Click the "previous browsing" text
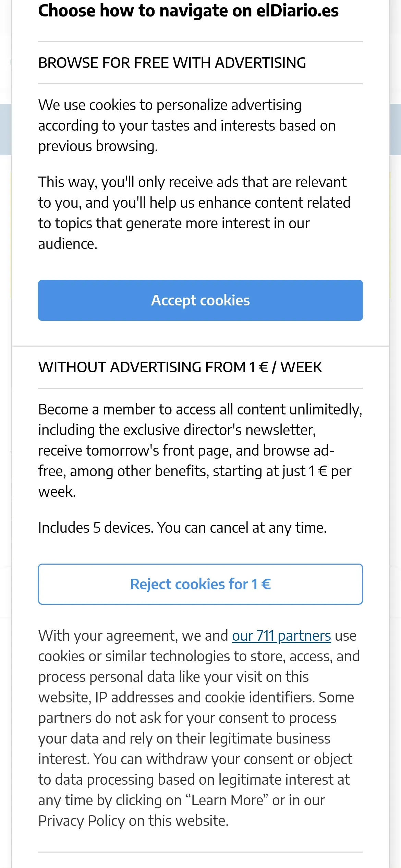Viewport: 401px width, 868px height. point(98,146)
